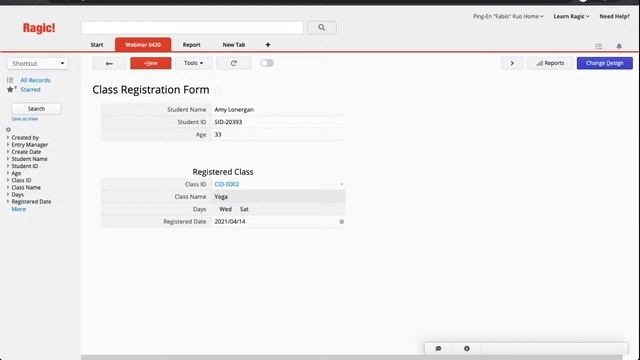Image resolution: width=640 pixels, height=360 pixels.
Task: Click the red +New button
Action: coord(151,63)
